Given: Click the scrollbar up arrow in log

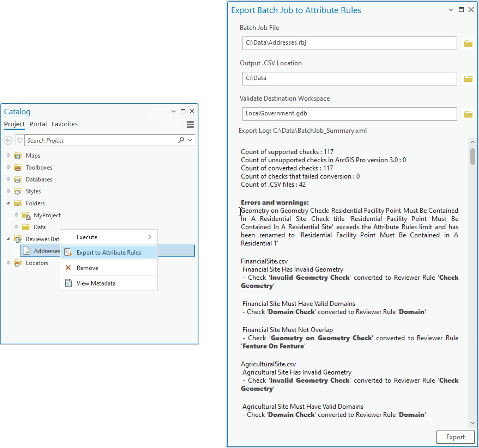Looking at the screenshot, I should click(472, 142).
